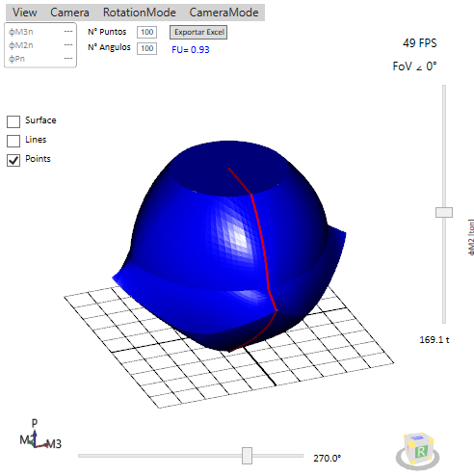
Task: Click the FoV ∠ 0° label
Action: click(414, 66)
